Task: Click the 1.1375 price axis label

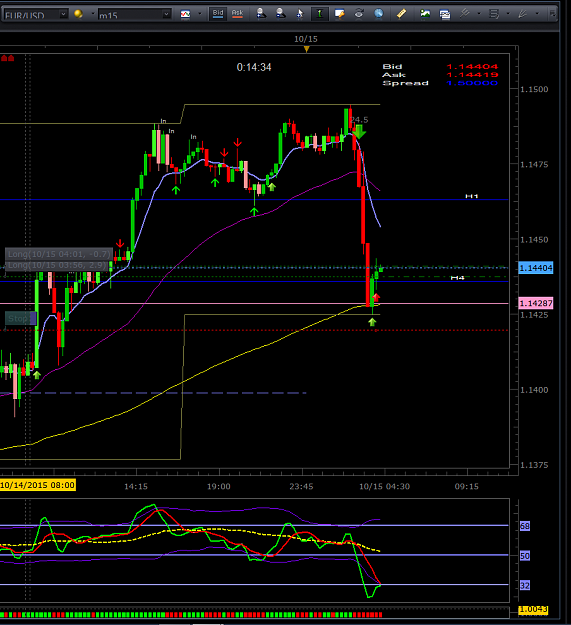Action: pyautogui.click(x=534, y=466)
